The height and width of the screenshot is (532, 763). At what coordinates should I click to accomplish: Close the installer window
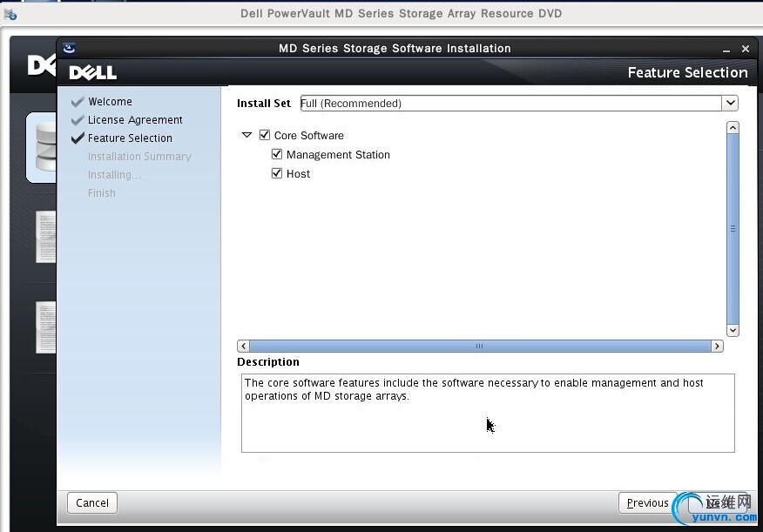[x=745, y=49]
